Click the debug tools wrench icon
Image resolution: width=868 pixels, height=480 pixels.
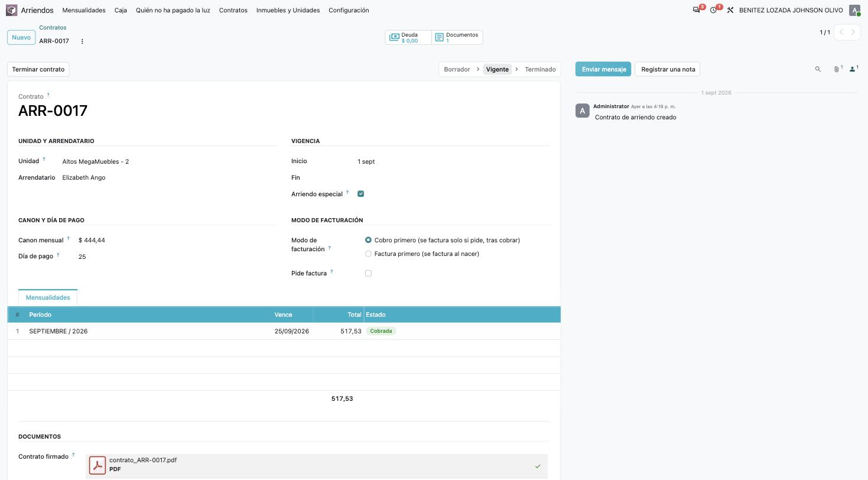coord(730,10)
